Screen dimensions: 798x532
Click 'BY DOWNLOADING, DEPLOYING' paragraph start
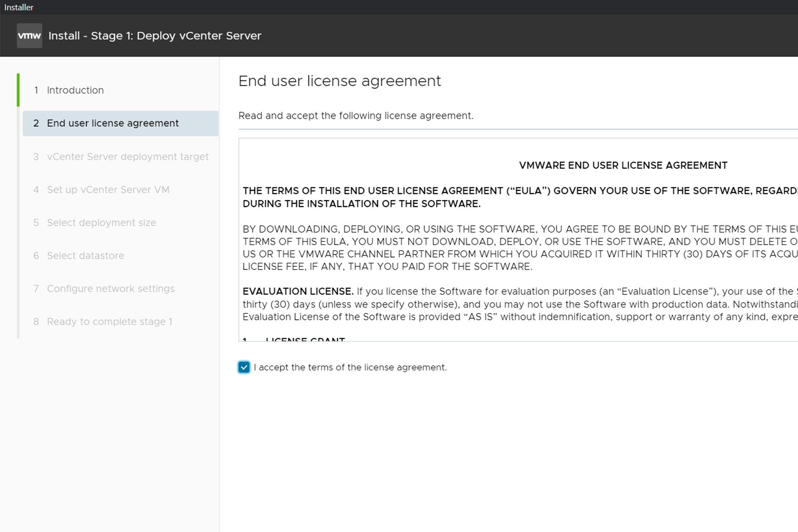[520, 229]
